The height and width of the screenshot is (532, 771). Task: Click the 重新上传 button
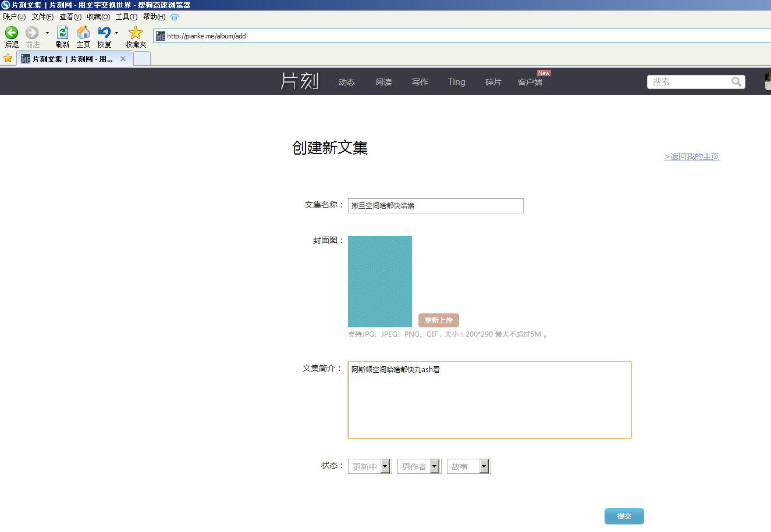[439, 320]
